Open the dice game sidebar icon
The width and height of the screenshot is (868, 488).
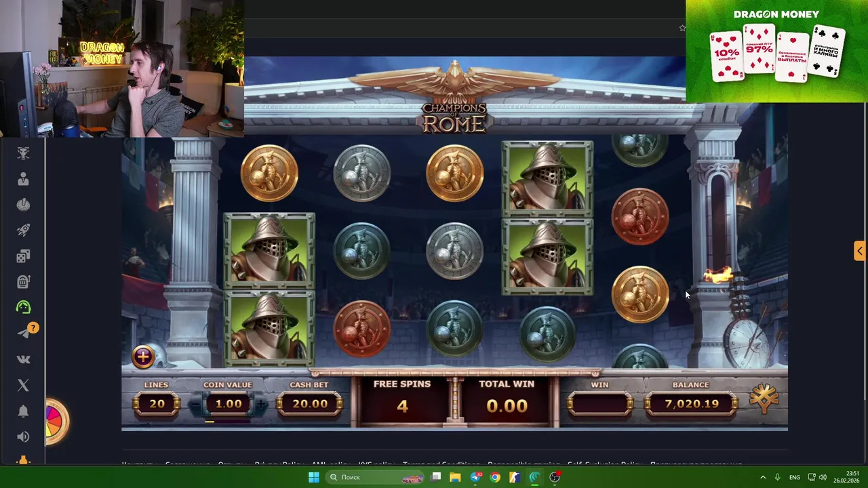pyautogui.click(x=23, y=256)
